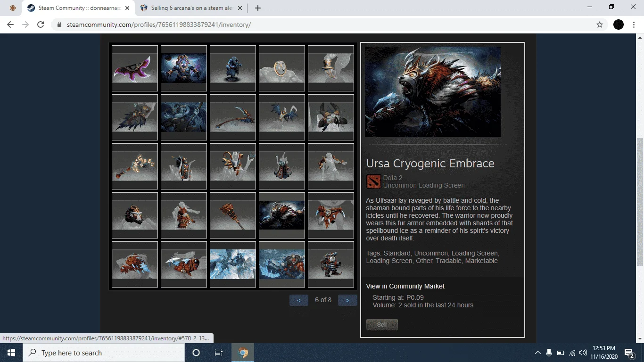Select the bearded dwarf loading screen item

click(x=282, y=264)
